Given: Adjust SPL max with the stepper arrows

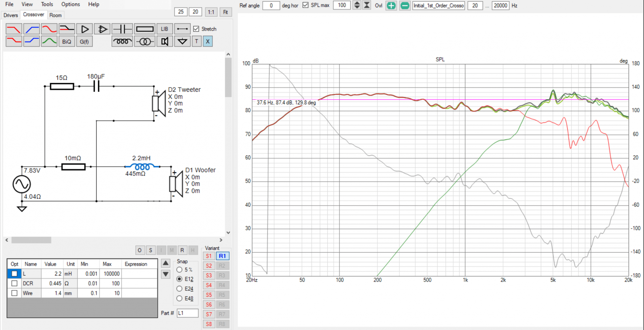Looking at the screenshot, I should point(357,5).
